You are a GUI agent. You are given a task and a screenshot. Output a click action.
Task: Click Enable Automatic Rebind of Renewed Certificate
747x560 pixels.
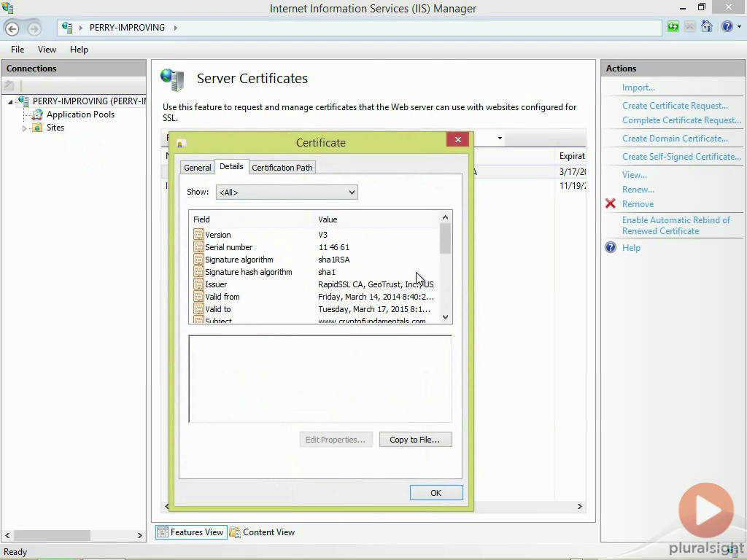point(676,226)
